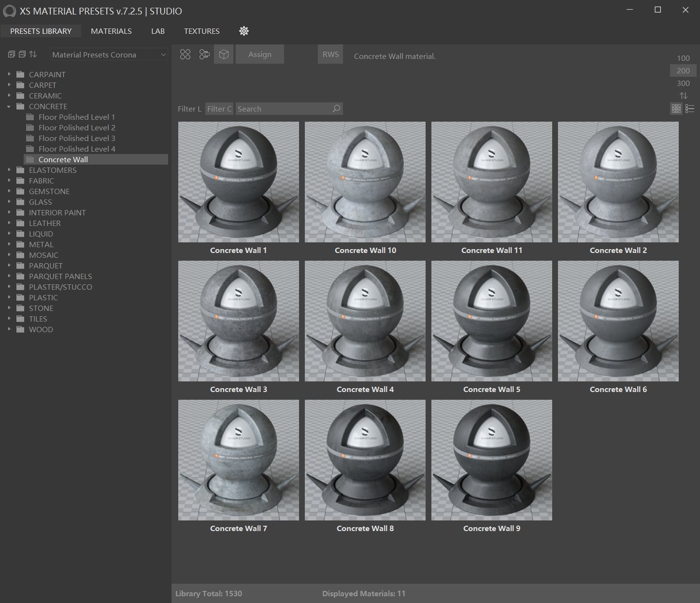Click the Assign button
The height and width of the screenshot is (603, 700).
260,55
